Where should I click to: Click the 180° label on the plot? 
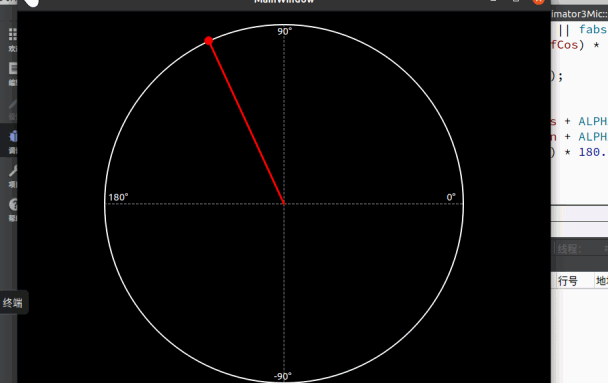(118, 197)
